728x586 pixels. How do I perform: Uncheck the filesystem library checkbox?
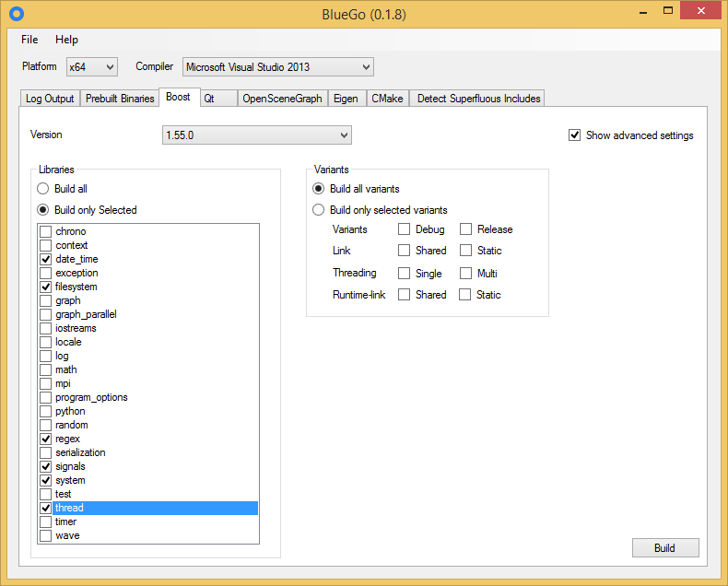45,287
